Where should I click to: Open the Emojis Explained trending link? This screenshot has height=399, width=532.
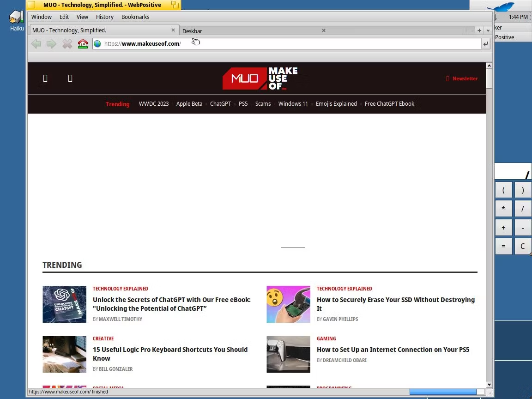point(336,104)
